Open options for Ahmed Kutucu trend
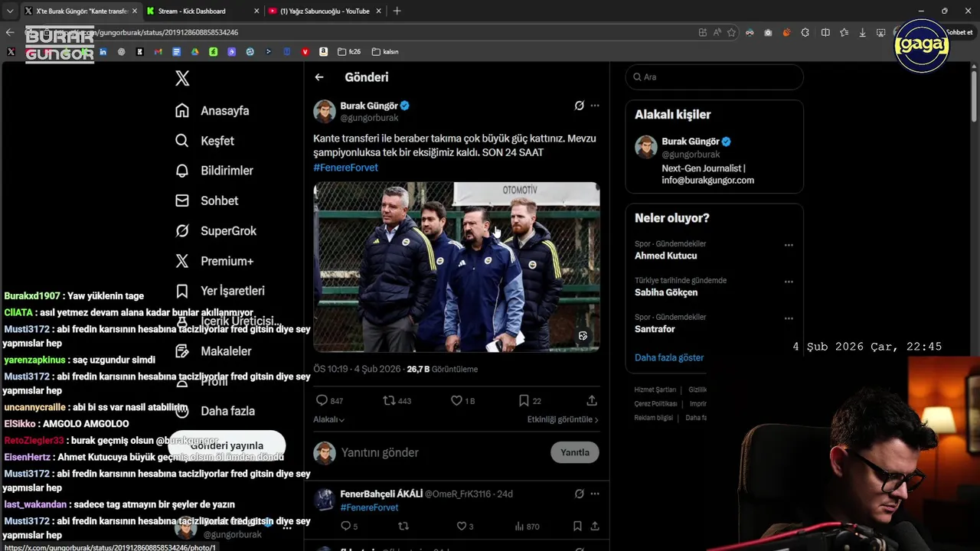980x551 pixels. coord(789,246)
